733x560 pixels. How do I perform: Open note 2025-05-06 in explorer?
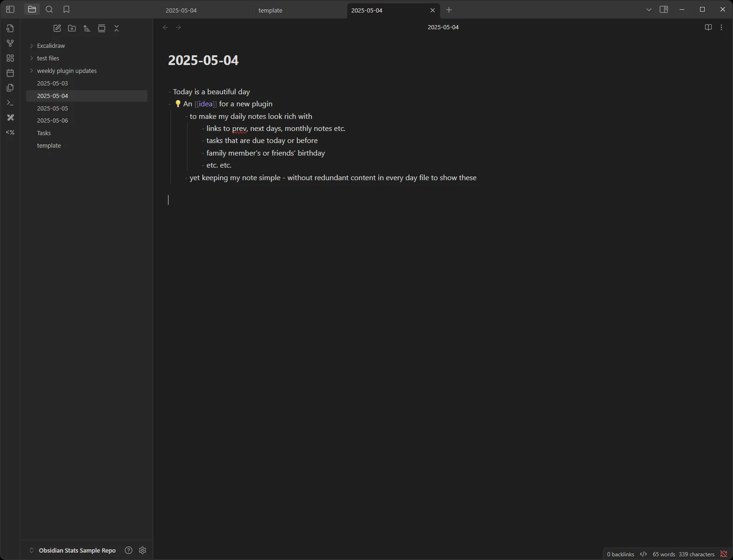[87, 120]
